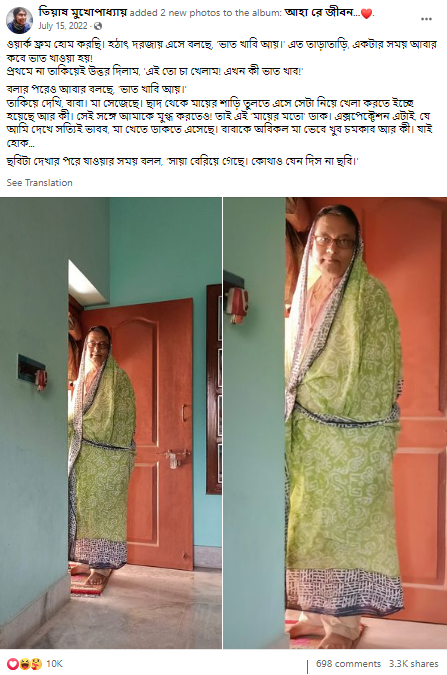The image size is (447, 675).
Task: Show the 698 comments
Action: [x=348, y=664]
